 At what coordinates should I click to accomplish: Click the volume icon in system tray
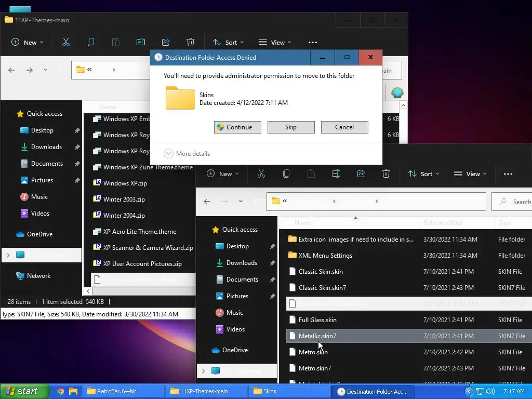click(490, 391)
